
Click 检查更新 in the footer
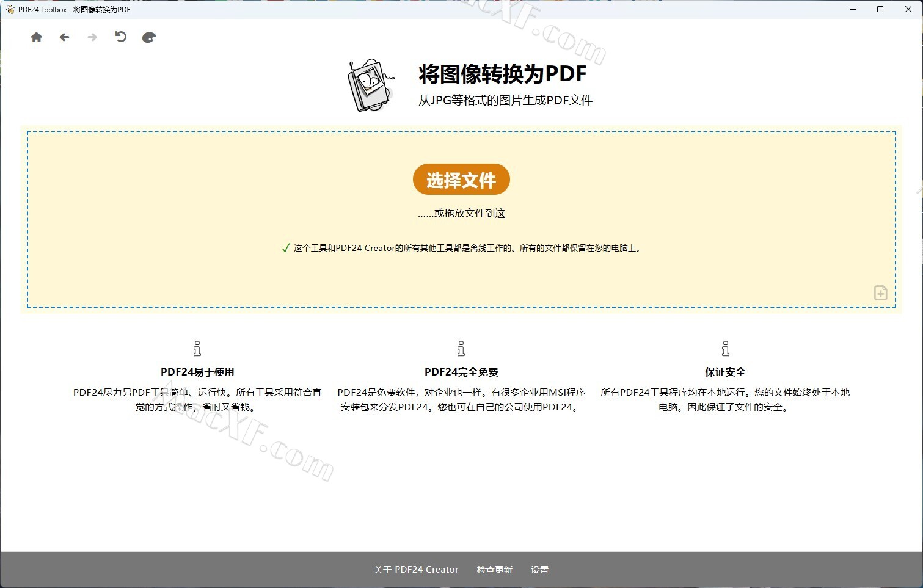[x=495, y=570]
